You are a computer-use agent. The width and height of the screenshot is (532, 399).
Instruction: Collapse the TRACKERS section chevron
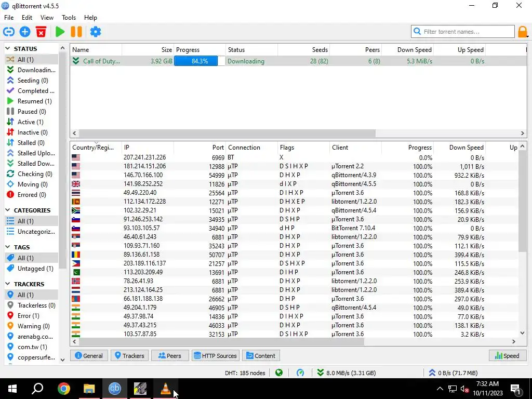tap(8, 284)
